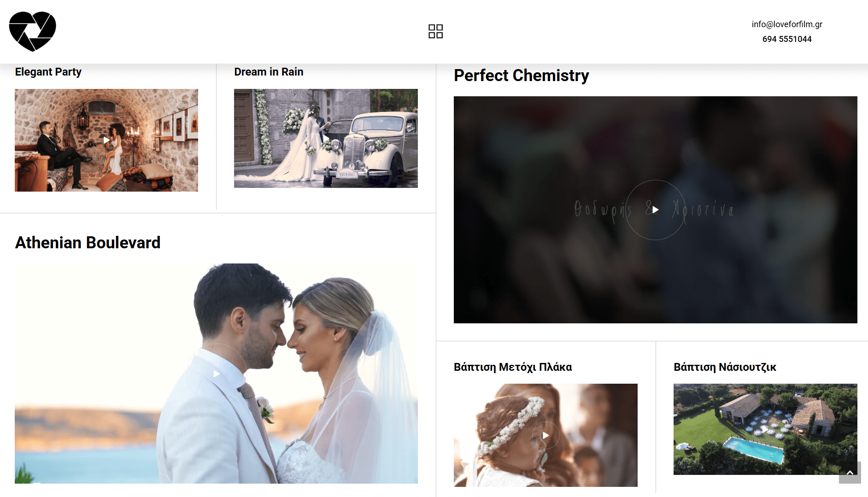Open the Βάπτιση Μετόχι Πλάκα title
The height and width of the screenshot is (497, 868).
[512, 367]
